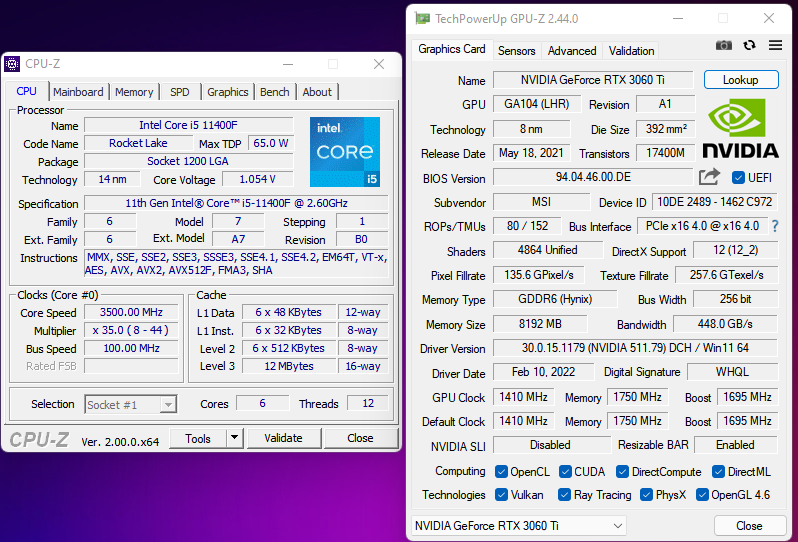This screenshot has width=798, height=542.
Task: Click the Lookup button in GPU-Z
Action: tap(741, 80)
